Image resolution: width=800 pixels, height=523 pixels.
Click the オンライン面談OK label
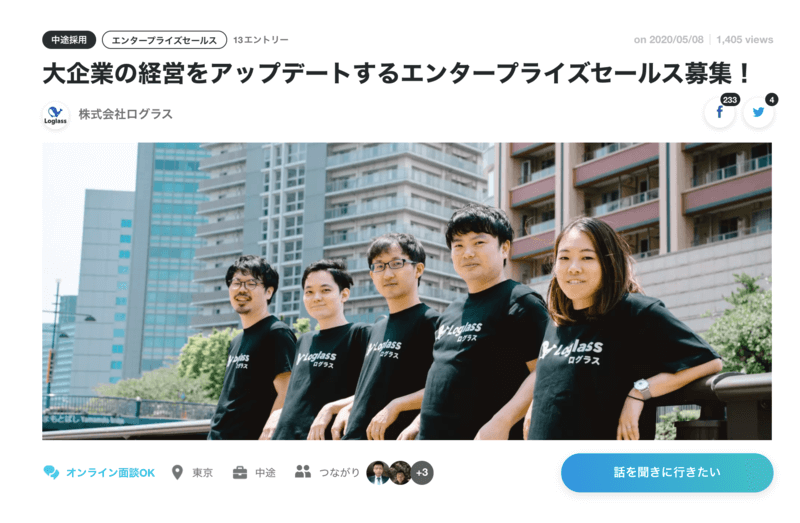(110, 472)
